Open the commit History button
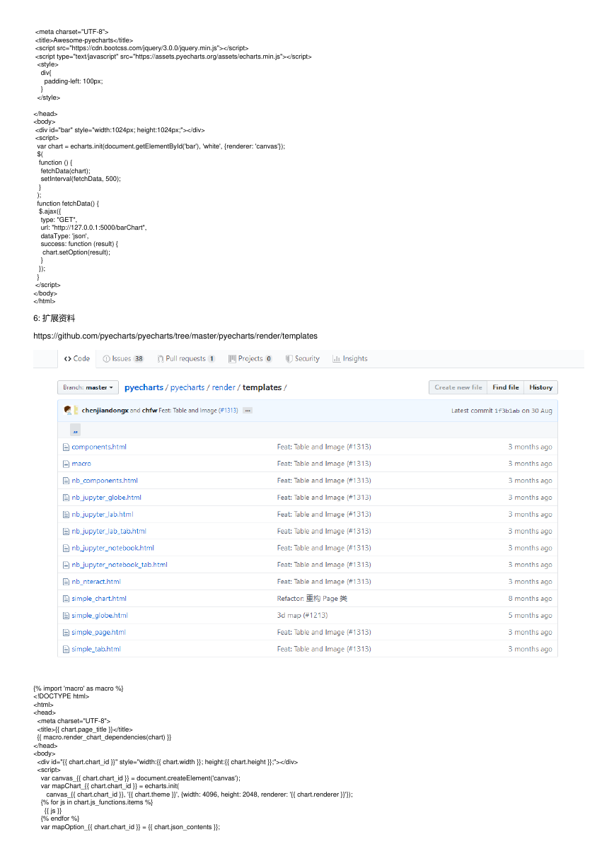 pos(541,387)
